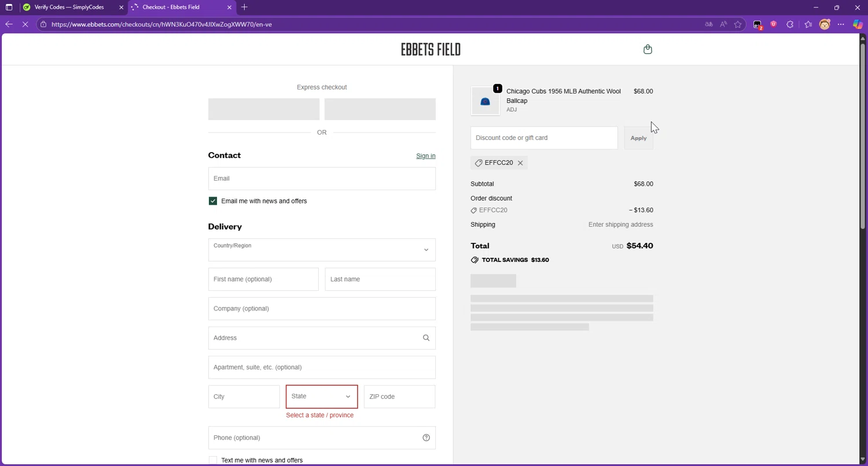Click the product name Chicago Cubs 1956 text

(x=564, y=96)
